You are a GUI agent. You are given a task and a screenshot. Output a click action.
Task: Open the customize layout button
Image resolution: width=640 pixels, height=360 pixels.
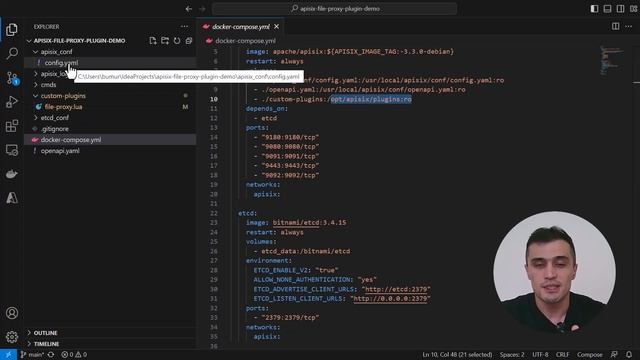click(x=633, y=9)
